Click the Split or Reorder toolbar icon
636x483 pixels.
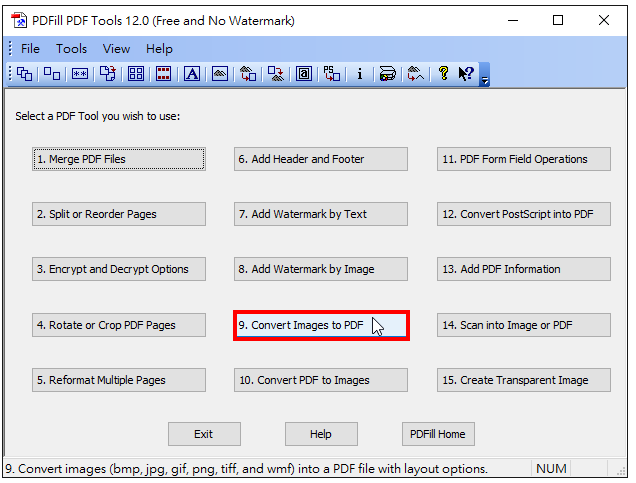[52, 74]
